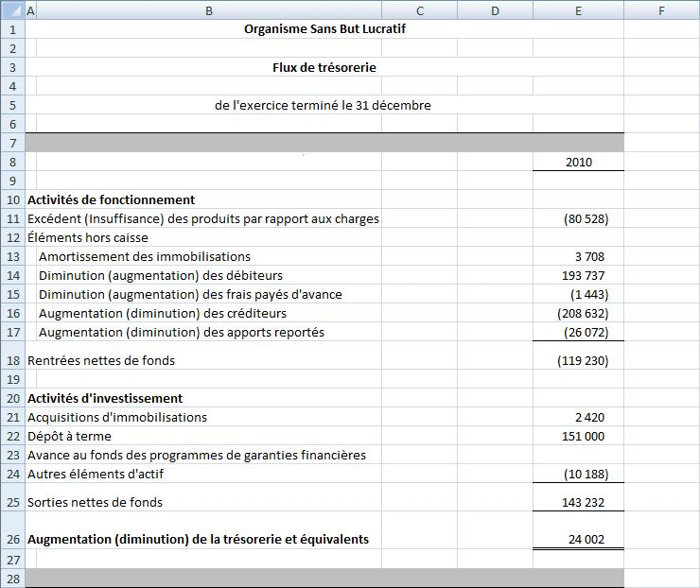The width and height of the screenshot is (700, 588).
Task: Click Autres éléments d'actif label cell
Action: [x=102, y=474]
